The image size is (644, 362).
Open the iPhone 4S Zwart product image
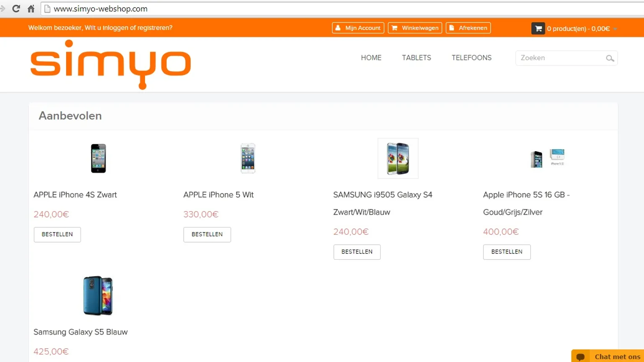click(x=99, y=158)
